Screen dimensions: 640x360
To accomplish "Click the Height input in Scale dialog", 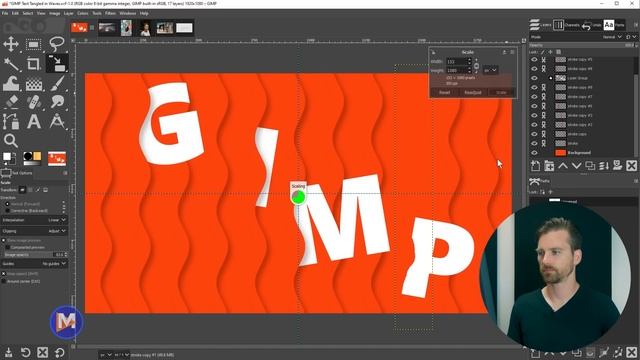I will click(459, 70).
